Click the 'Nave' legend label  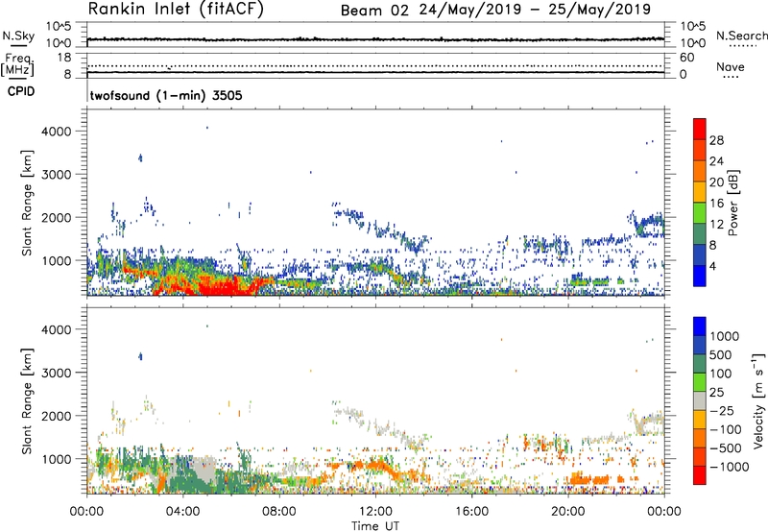731,66
